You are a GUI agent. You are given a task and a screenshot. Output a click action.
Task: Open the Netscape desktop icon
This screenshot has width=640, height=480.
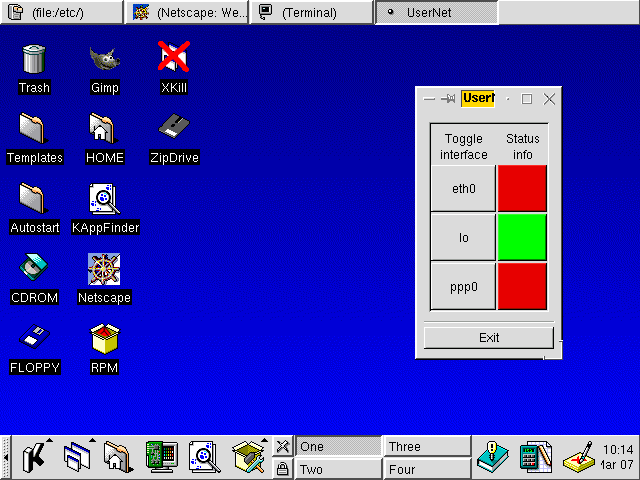tap(104, 270)
